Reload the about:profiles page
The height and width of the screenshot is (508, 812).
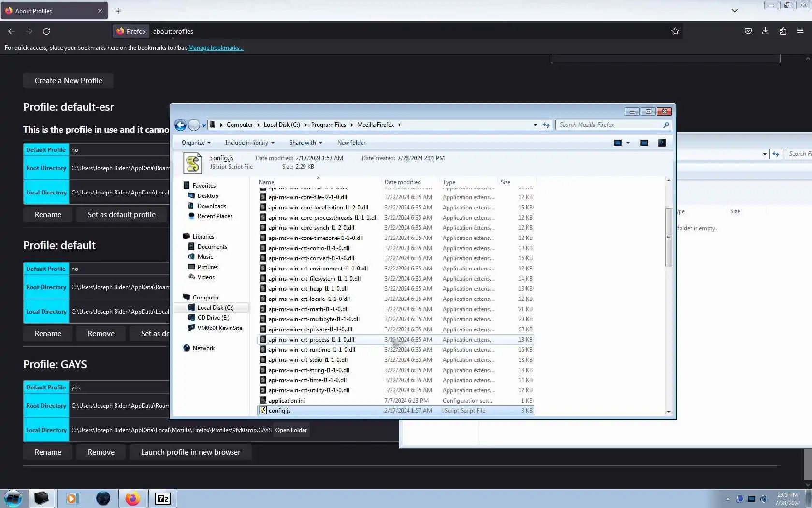coord(46,31)
